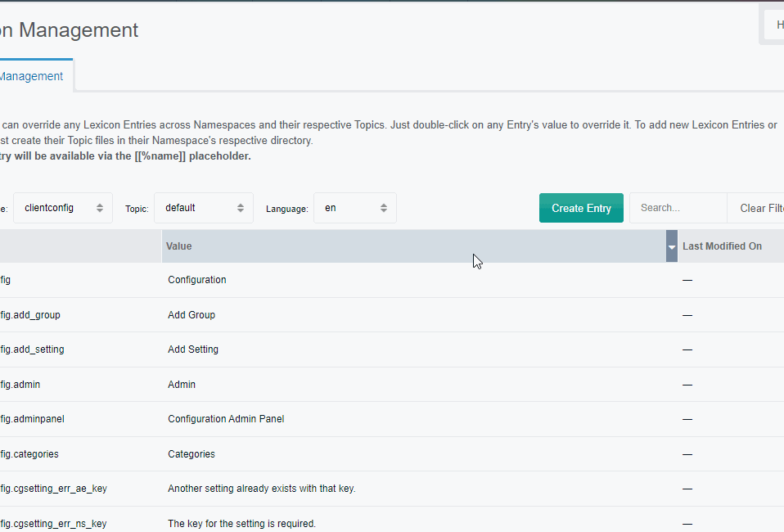Click the Configuration Admin Panel value cell
This screenshot has height=532, width=784.
pos(226,418)
